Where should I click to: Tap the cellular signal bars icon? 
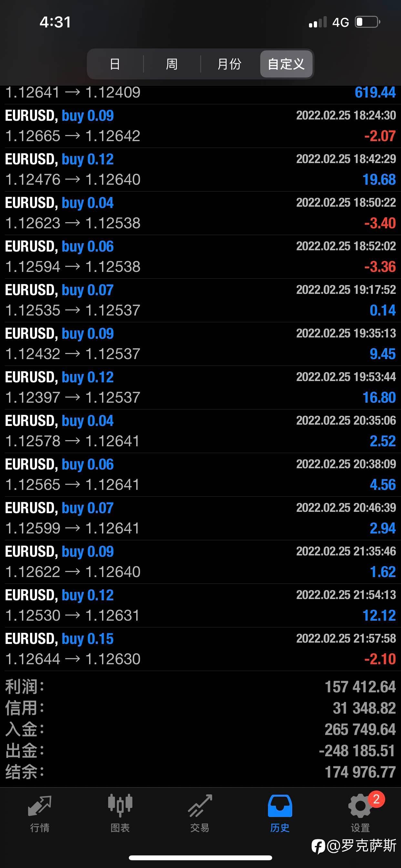pos(318,22)
